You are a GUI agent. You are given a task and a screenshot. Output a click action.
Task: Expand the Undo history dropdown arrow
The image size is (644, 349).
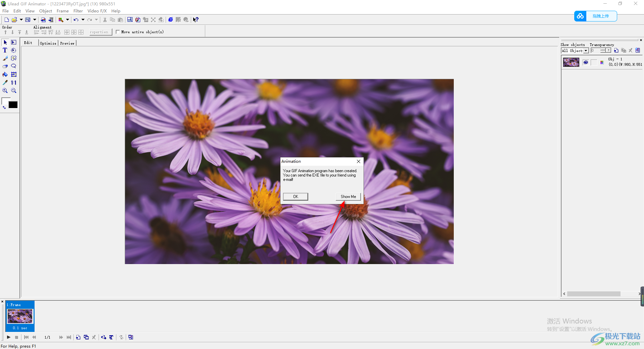(x=83, y=20)
